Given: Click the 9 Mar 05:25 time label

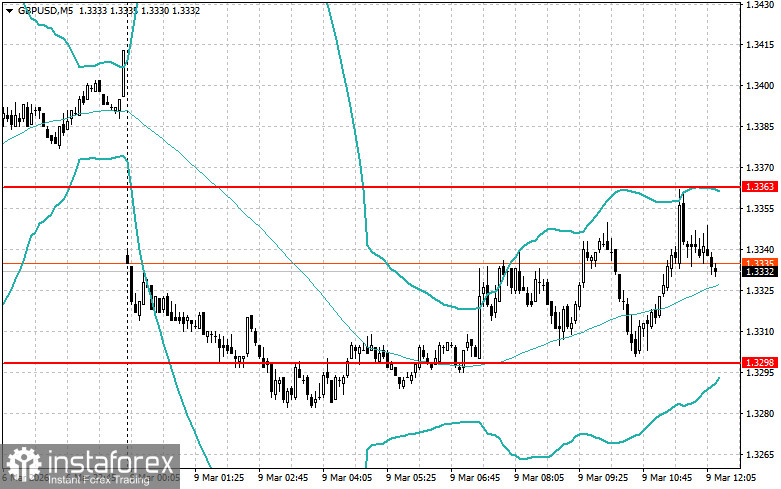Looking at the screenshot, I should point(411,478).
